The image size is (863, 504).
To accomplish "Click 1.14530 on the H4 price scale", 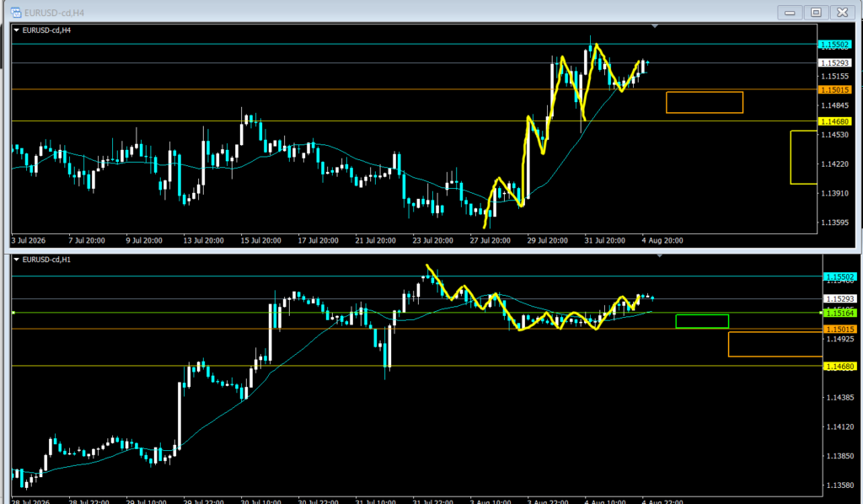I will [834, 134].
